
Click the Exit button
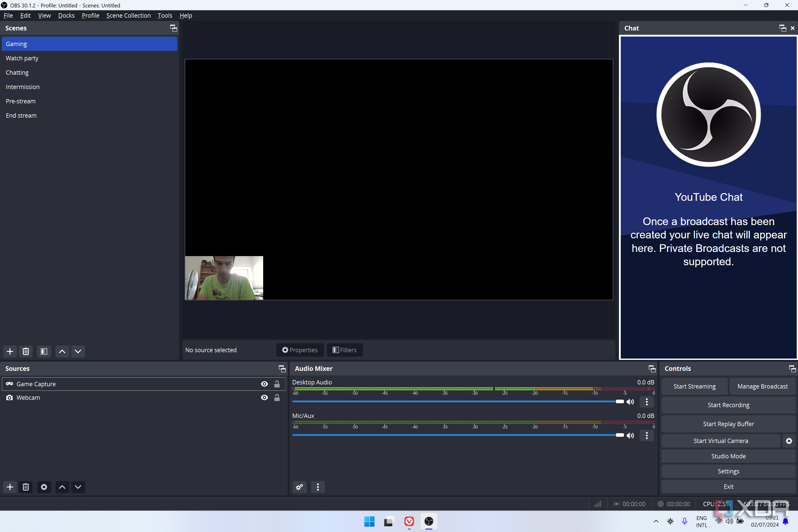[728, 486]
